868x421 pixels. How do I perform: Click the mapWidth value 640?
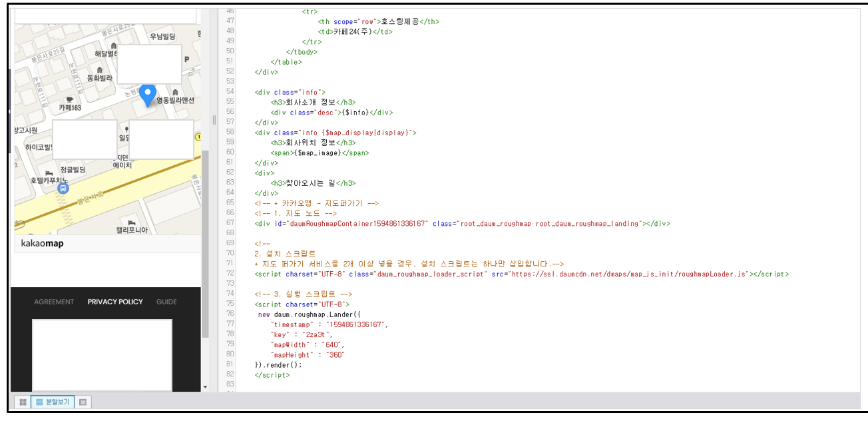(332, 344)
